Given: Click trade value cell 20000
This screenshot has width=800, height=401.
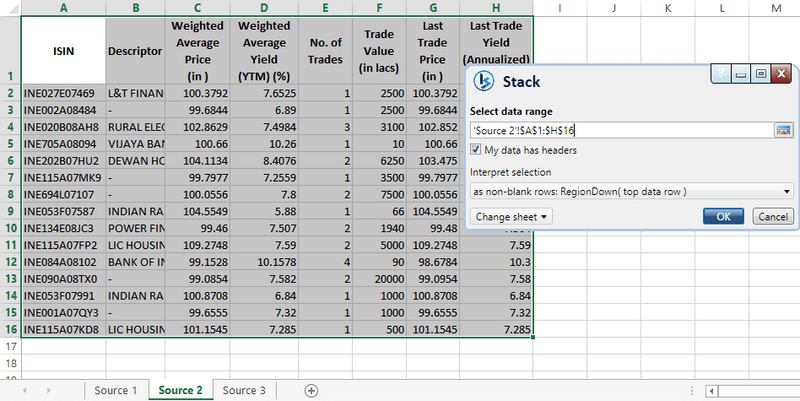Looking at the screenshot, I should 379,279.
